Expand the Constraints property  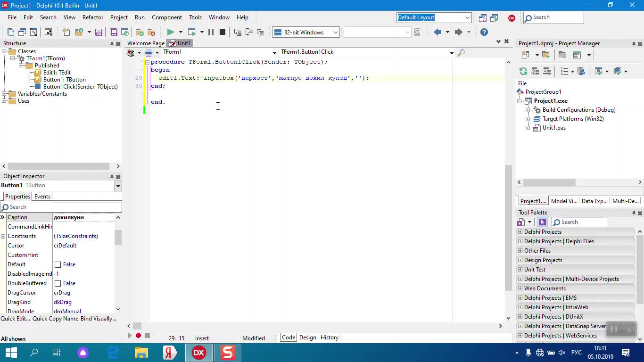coord(3,236)
